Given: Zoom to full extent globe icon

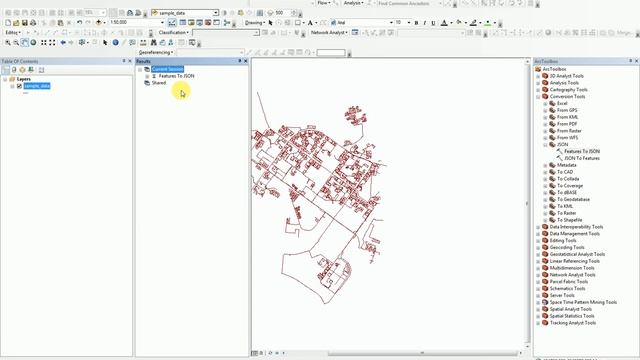Looking at the screenshot, I should [x=33, y=42].
